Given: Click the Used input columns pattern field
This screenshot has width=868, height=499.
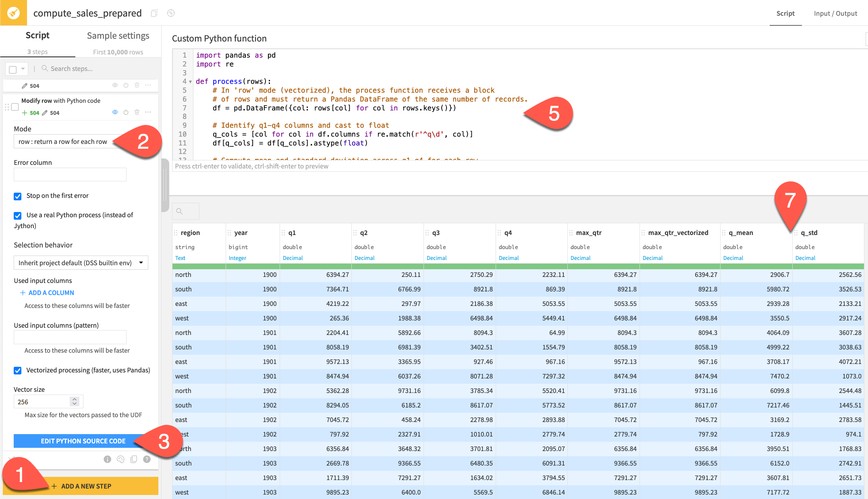Looking at the screenshot, I should 70,337.
